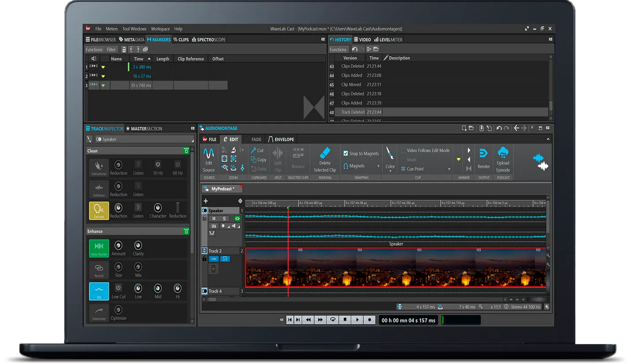Click Delete Selected Clip eraser icon

(x=325, y=153)
